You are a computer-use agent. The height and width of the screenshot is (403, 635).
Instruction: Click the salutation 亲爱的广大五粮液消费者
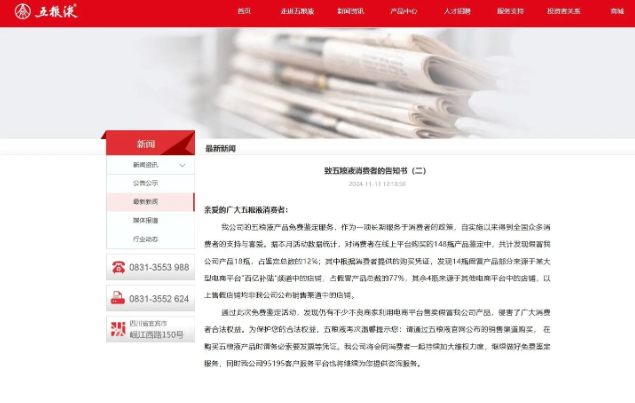pos(246,210)
